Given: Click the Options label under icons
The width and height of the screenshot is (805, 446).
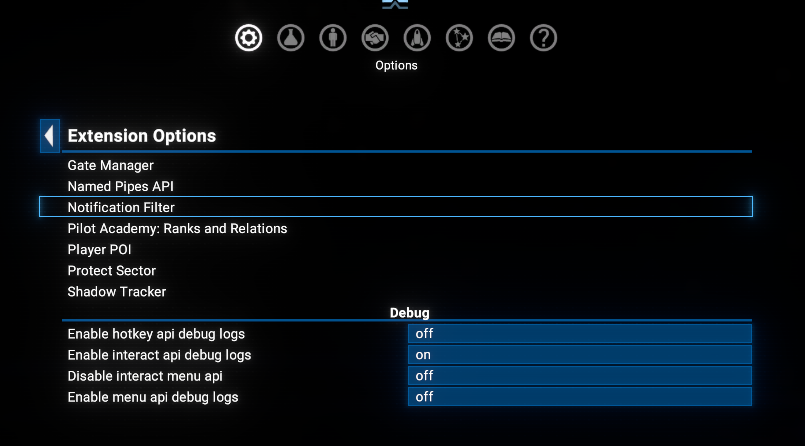Looking at the screenshot, I should tap(396, 66).
